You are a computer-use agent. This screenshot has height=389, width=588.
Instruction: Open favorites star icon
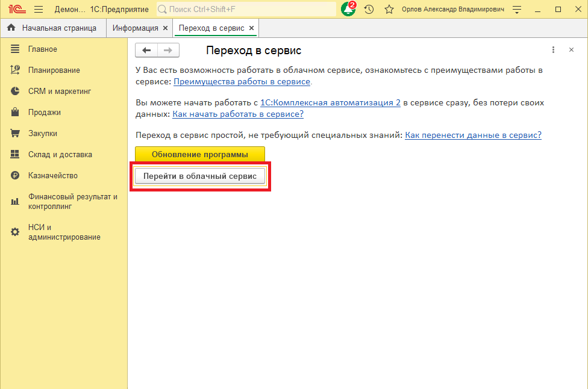pyautogui.click(x=389, y=10)
